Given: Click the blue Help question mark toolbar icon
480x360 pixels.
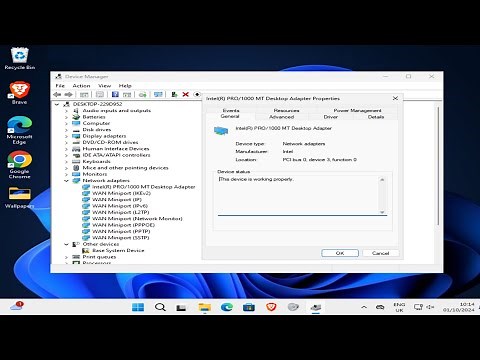Looking at the screenshot, I should [115, 95].
